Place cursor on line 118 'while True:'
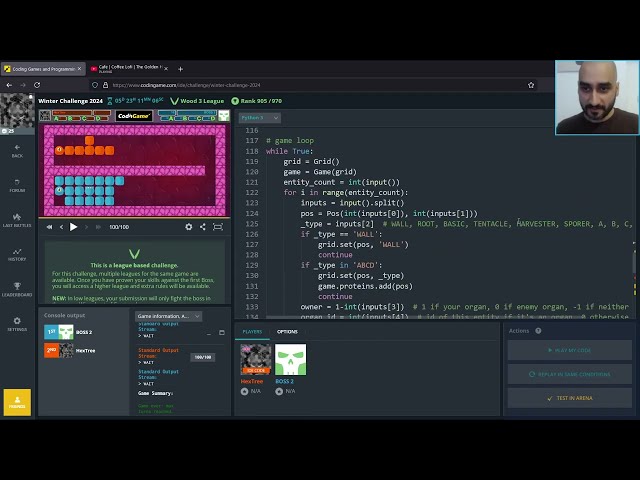The width and height of the screenshot is (640, 480). [x=289, y=151]
